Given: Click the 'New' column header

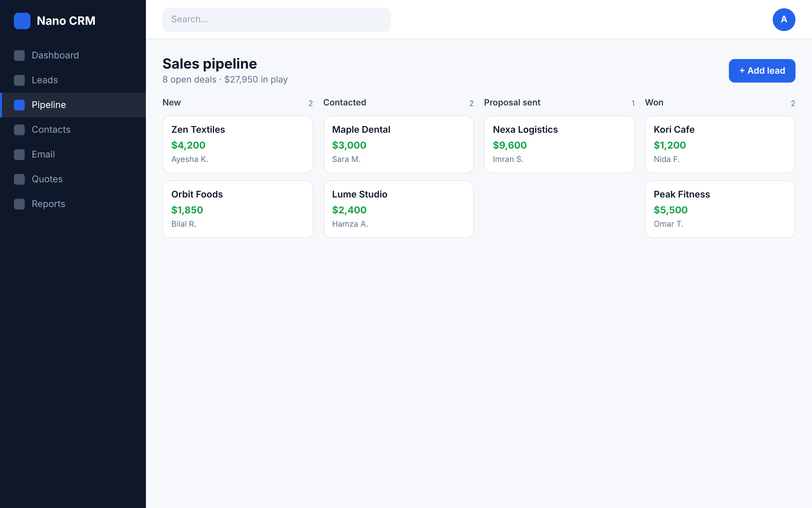Looking at the screenshot, I should [172, 103].
